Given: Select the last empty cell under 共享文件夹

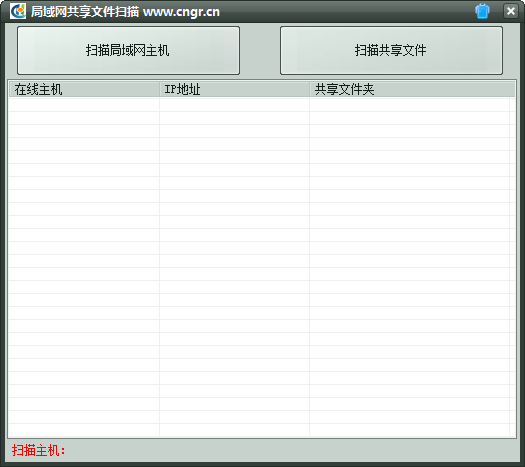Looking at the screenshot, I should coord(409,430).
